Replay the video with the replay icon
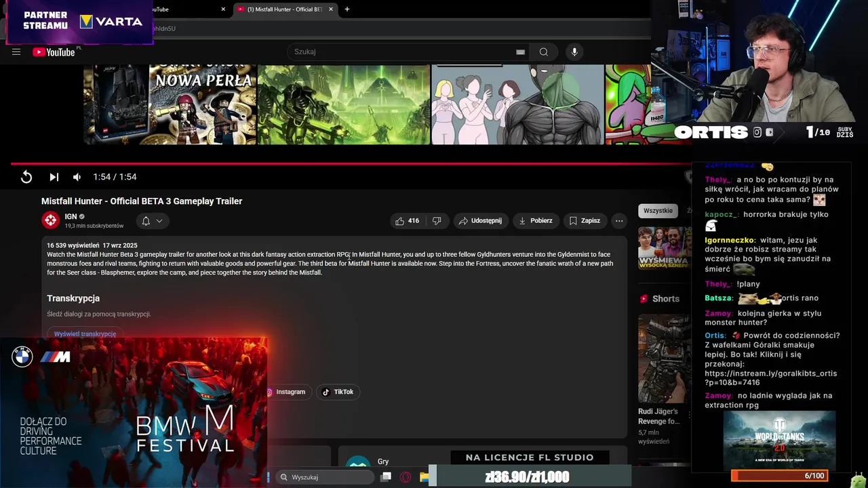 click(26, 177)
